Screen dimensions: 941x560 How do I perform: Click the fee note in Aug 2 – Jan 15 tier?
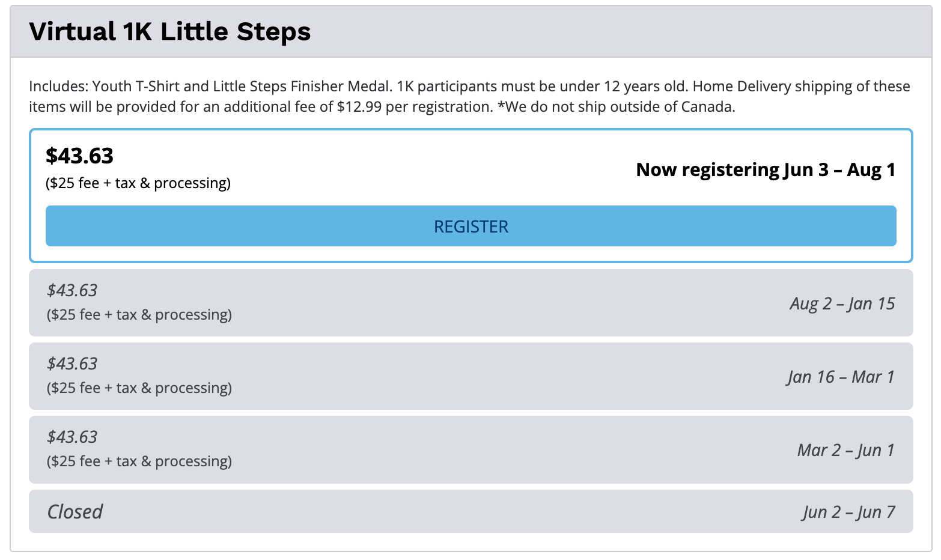point(139,315)
